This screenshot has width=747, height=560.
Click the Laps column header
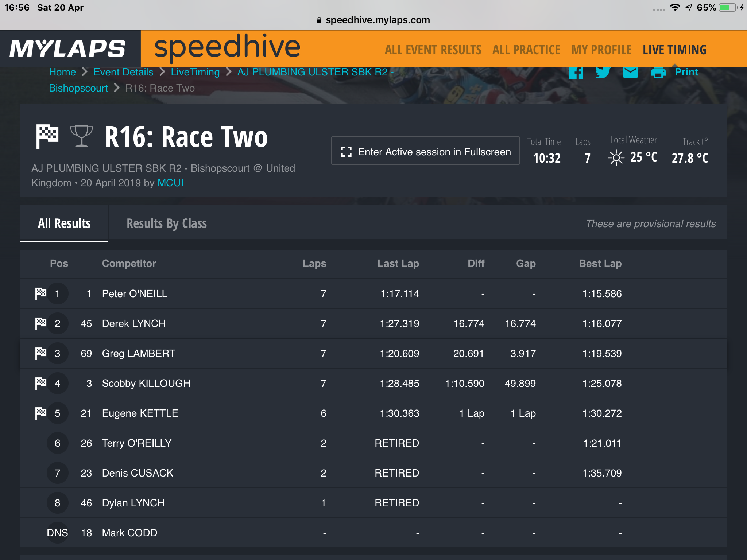(314, 263)
